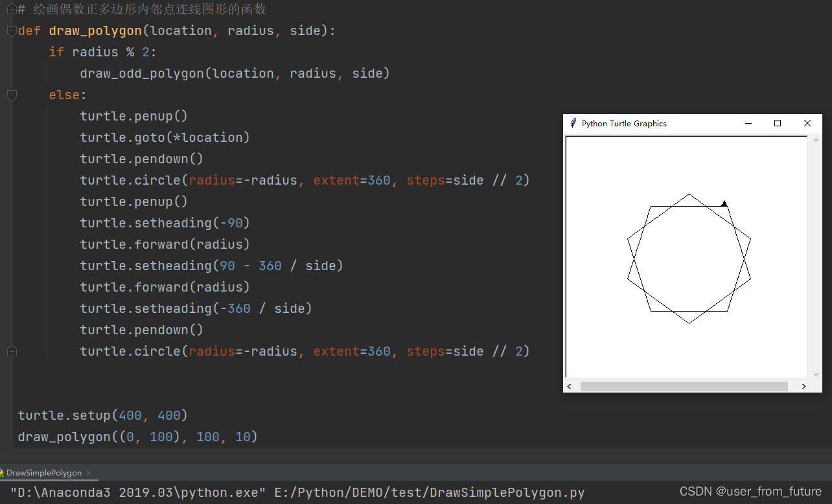Switch to DrawSimplePolygon run tab

tap(43, 473)
